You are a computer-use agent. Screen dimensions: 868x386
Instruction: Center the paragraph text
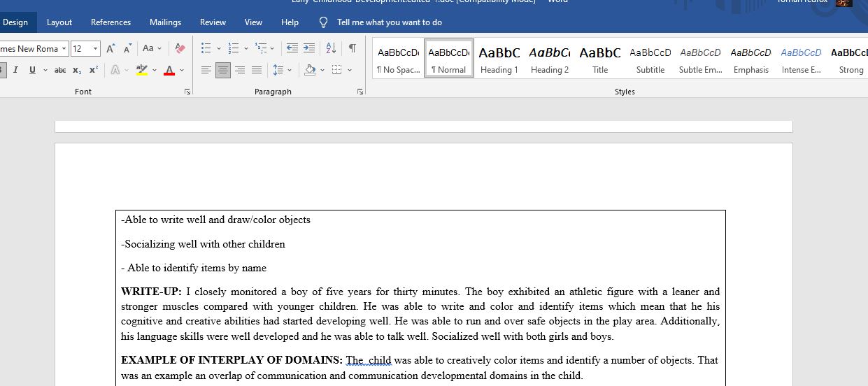tap(223, 70)
